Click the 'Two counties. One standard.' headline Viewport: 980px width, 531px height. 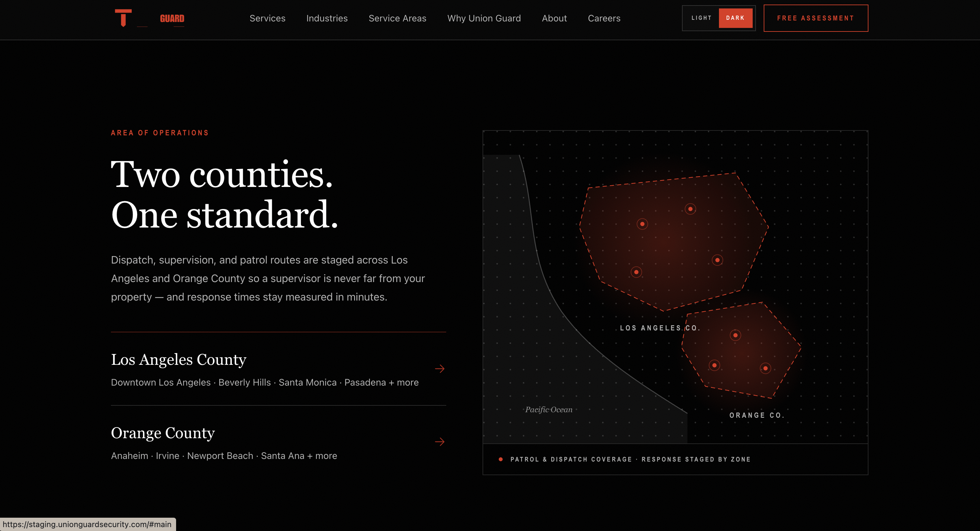click(x=224, y=194)
